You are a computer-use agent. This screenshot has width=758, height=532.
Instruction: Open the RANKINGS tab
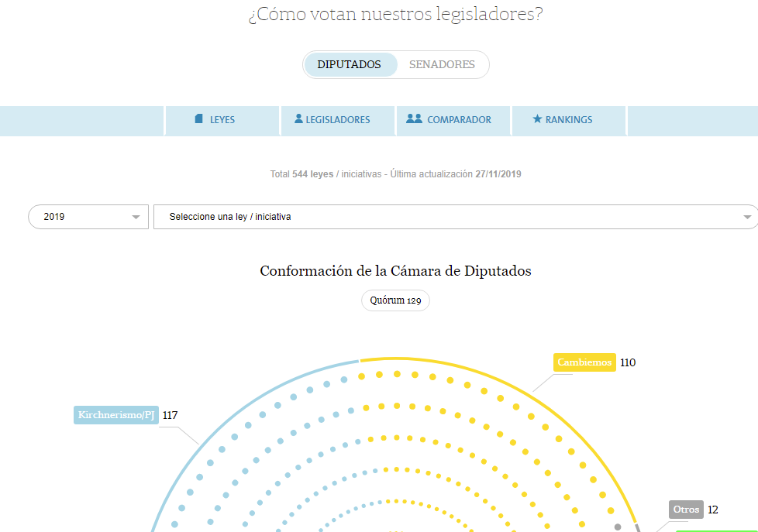[x=569, y=120]
